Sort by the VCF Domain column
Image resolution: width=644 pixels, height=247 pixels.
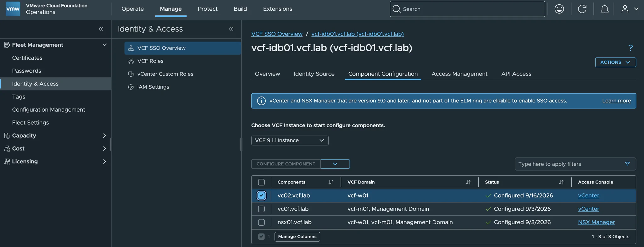tap(469, 182)
